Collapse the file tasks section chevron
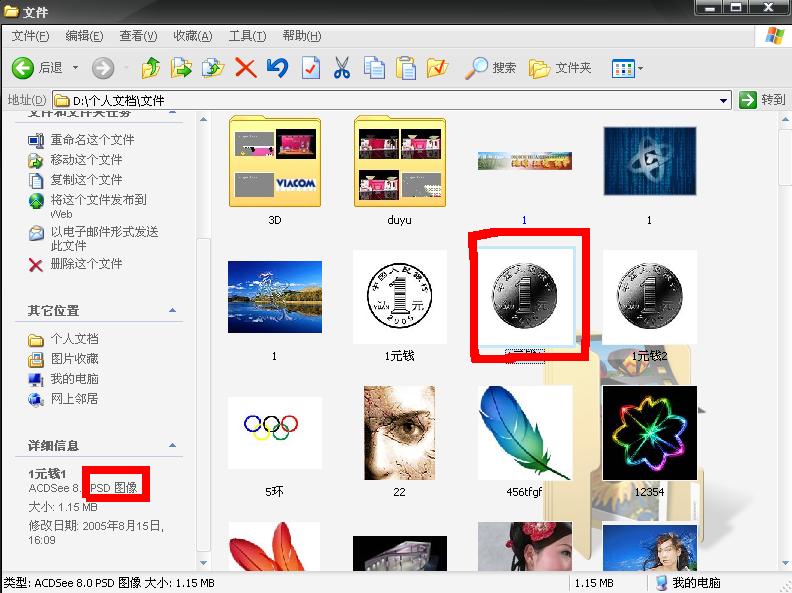792x593 pixels. click(x=172, y=113)
